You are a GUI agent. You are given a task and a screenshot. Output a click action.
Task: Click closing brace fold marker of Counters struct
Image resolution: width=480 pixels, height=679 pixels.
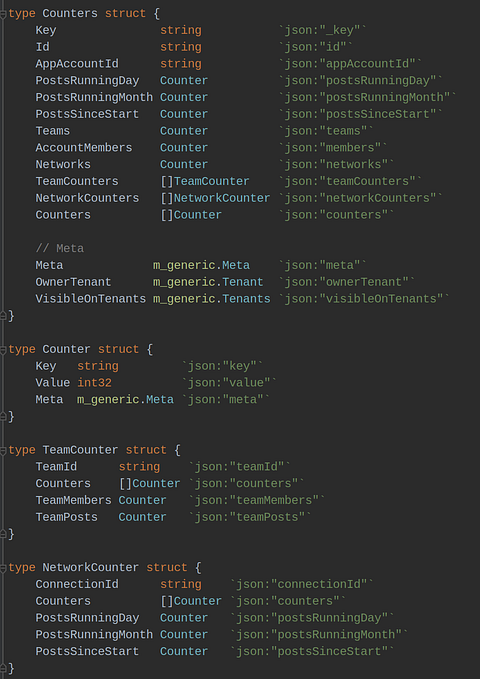[3, 316]
